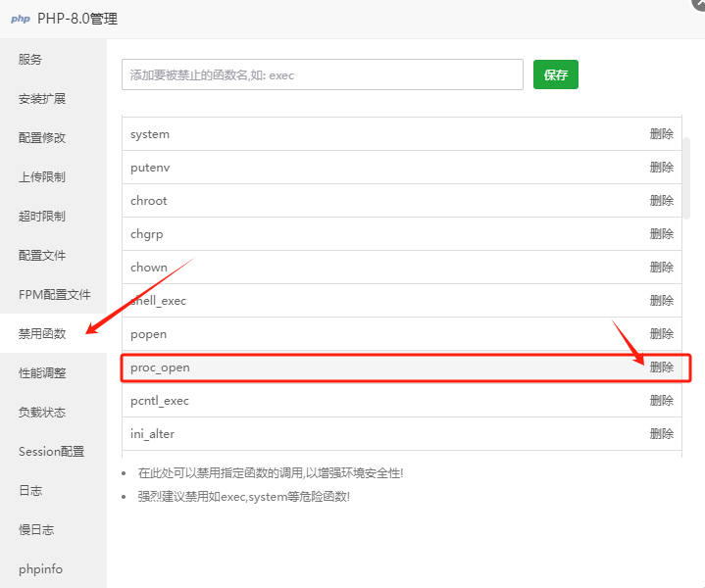Click the function name input field
Screen dimensions: 705x588
point(322,74)
